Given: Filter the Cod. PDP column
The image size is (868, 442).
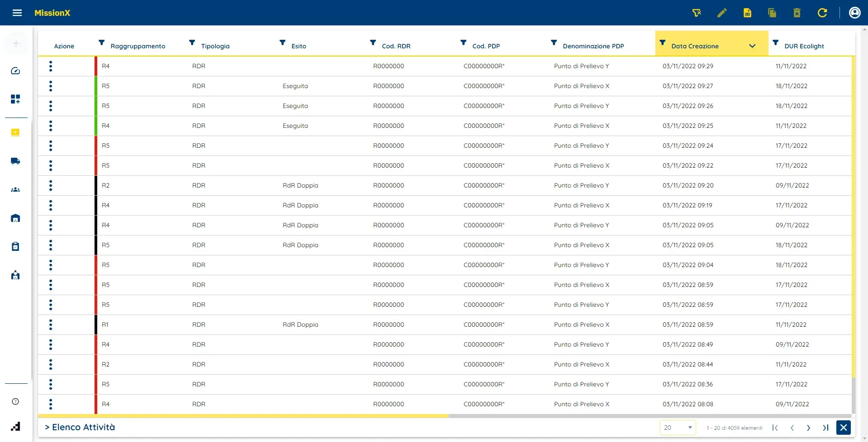Looking at the screenshot, I should click(463, 42).
